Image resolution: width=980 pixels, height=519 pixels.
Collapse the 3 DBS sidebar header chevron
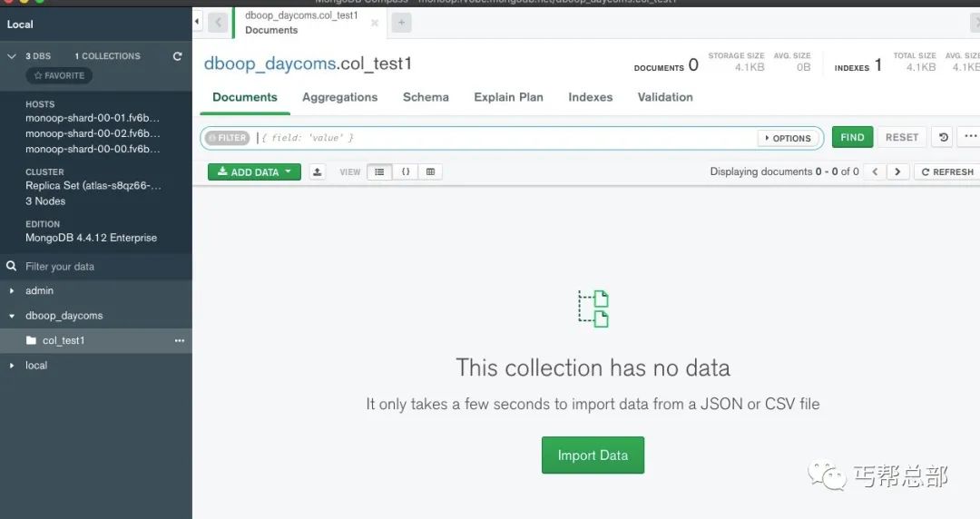point(11,56)
